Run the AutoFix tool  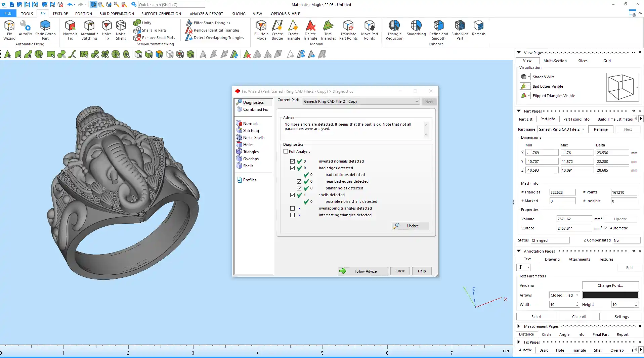(x=25, y=28)
